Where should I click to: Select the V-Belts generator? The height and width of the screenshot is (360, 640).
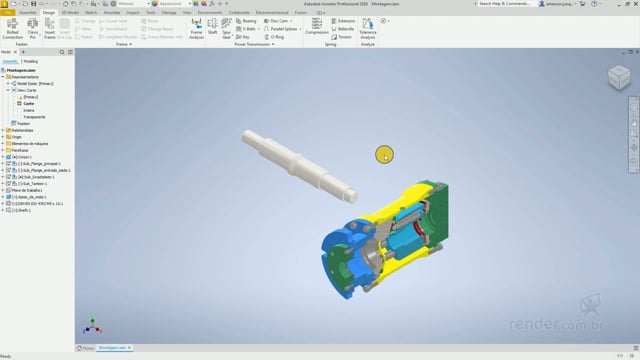coord(246,29)
